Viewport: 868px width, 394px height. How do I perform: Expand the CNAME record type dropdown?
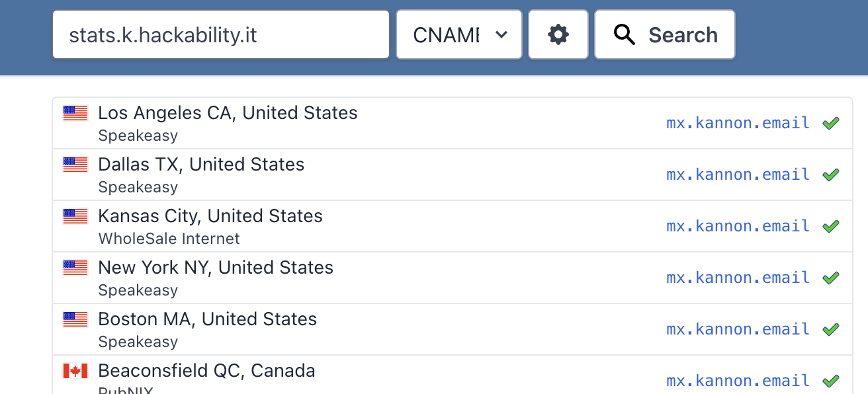click(459, 34)
